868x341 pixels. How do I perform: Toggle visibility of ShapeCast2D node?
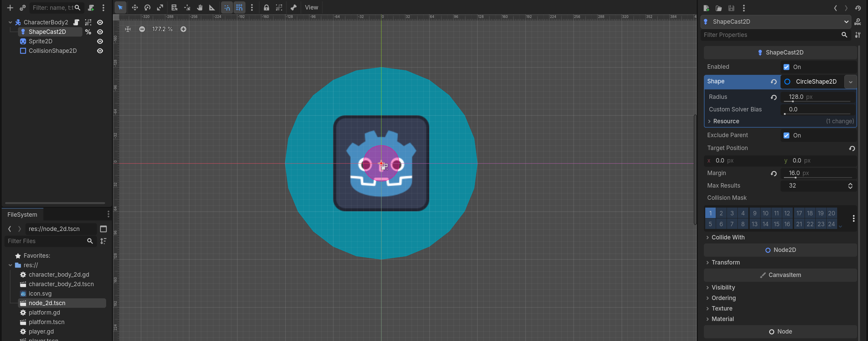(100, 32)
